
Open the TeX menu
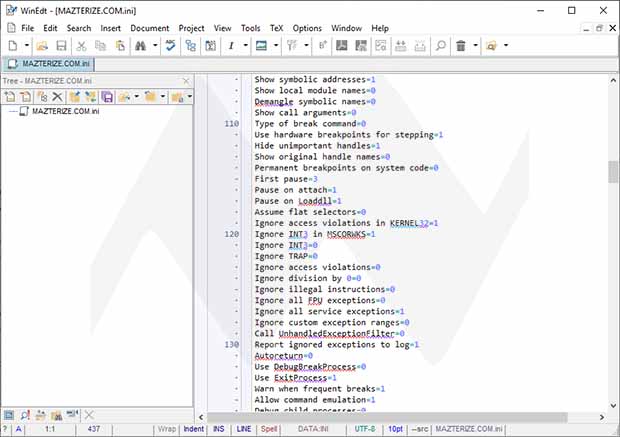coord(276,28)
